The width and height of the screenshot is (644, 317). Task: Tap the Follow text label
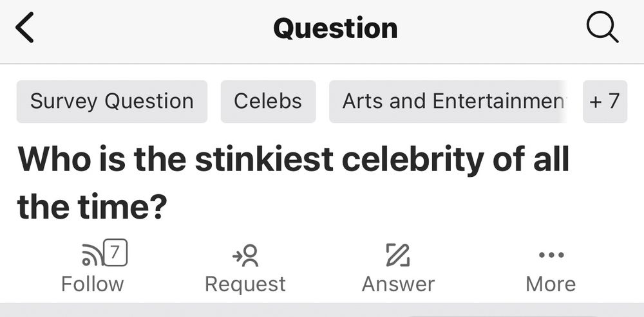tap(92, 284)
